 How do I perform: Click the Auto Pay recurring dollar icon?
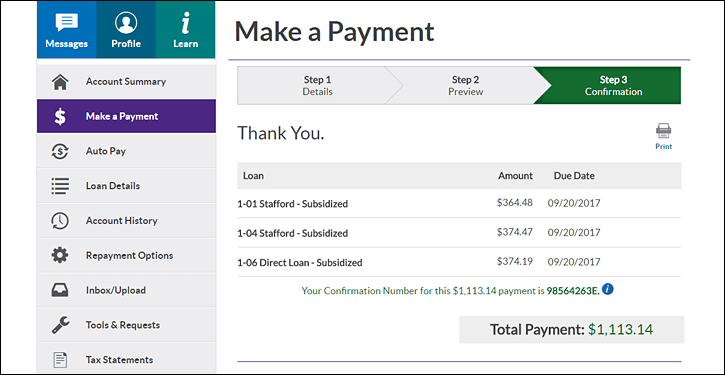click(60, 151)
